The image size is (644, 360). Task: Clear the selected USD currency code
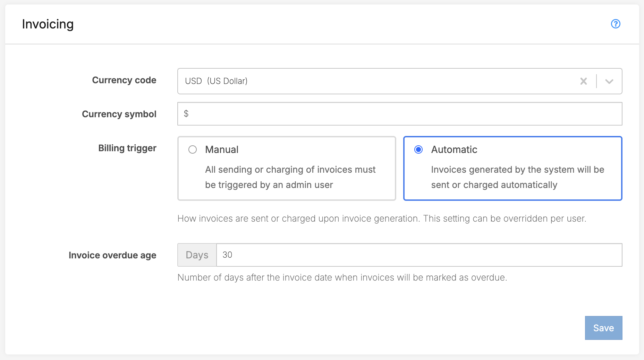coord(584,81)
